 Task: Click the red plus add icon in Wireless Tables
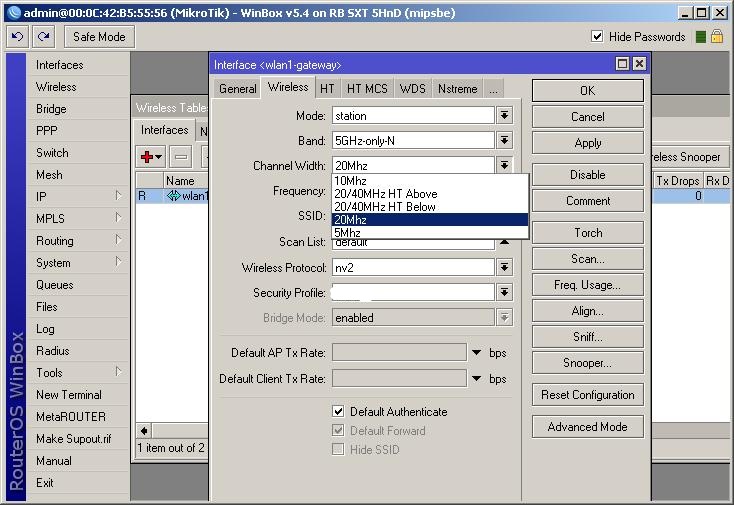coord(151,157)
